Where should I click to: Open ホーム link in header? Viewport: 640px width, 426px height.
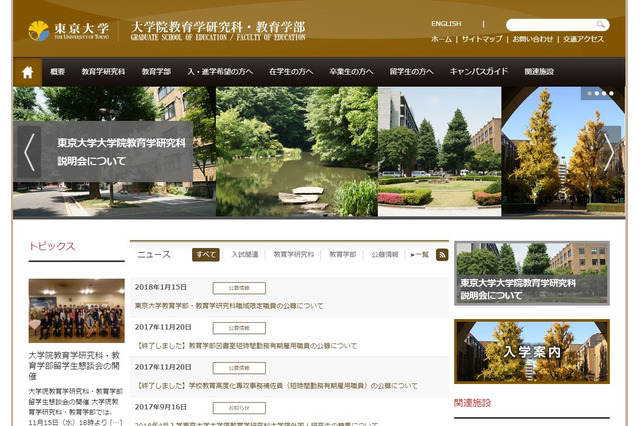point(441,39)
